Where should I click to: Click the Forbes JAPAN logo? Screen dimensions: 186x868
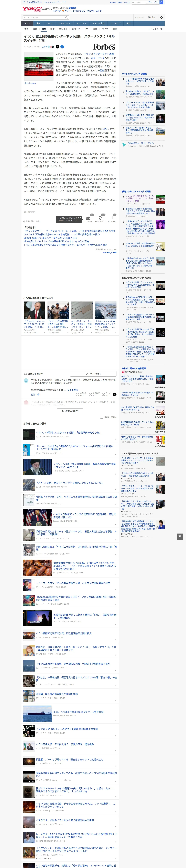coord(104,47)
